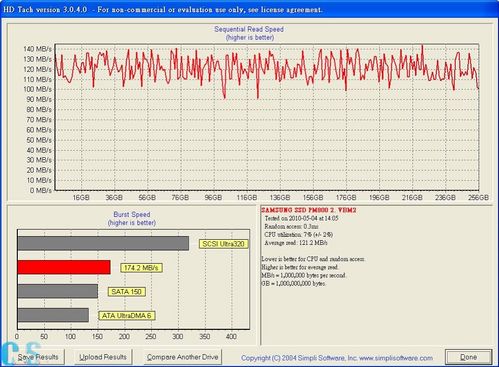This screenshot has height=367, width=499.
Task: Click the 136GB axis label
Action: click(x=280, y=198)
